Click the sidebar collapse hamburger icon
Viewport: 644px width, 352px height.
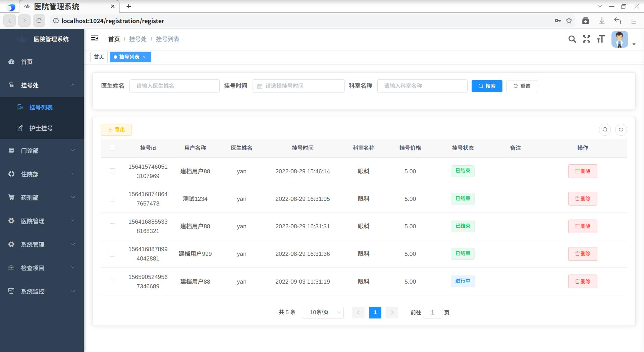[94, 39]
